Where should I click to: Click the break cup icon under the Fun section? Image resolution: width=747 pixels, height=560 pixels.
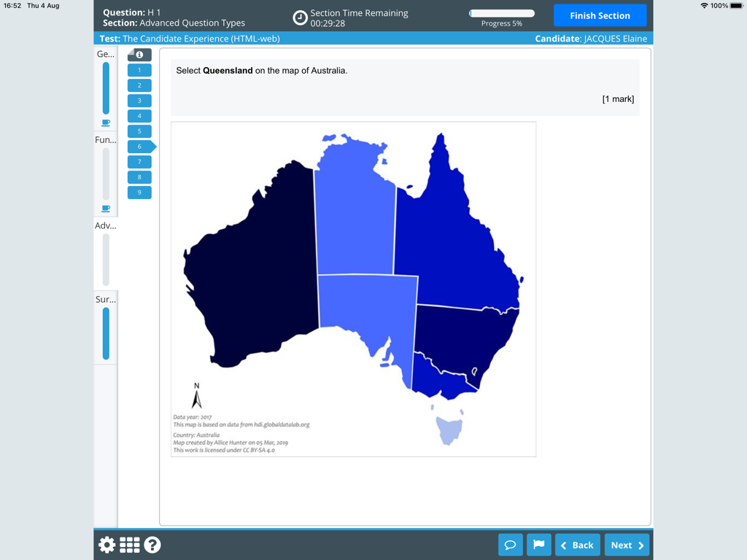106,208
